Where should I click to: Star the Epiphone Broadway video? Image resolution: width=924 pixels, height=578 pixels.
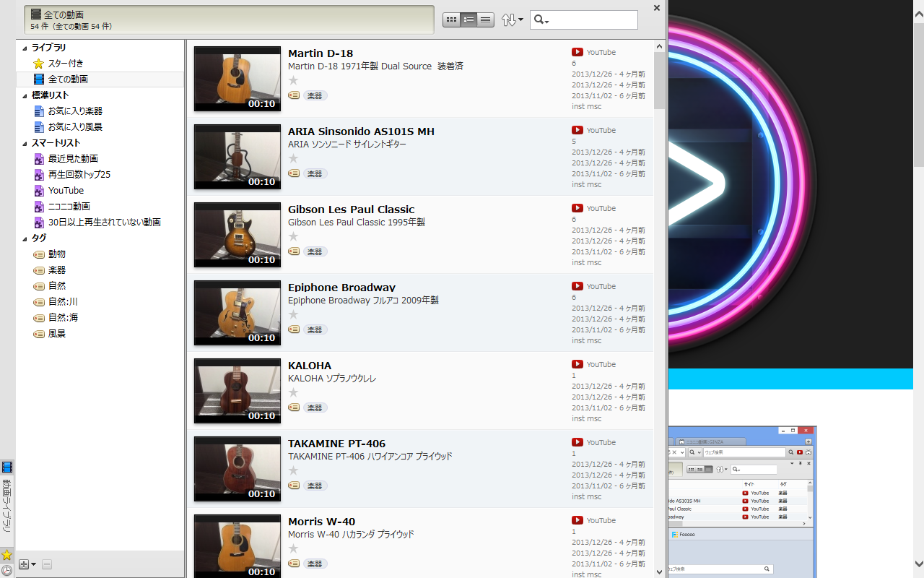point(293,314)
